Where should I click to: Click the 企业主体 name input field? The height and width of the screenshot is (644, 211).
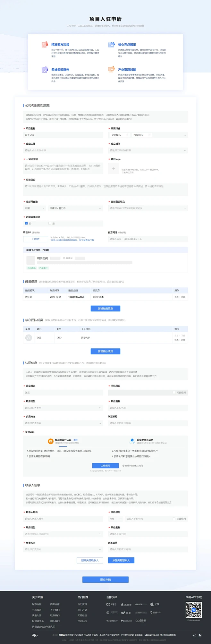point(63,150)
